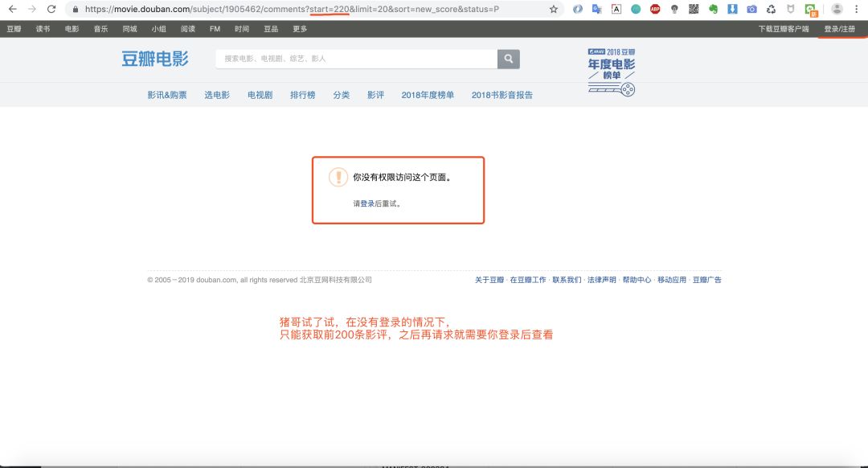The width and height of the screenshot is (868, 468).
Task: Bookmark this page with the star icon
Action: pyautogui.click(x=554, y=9)
